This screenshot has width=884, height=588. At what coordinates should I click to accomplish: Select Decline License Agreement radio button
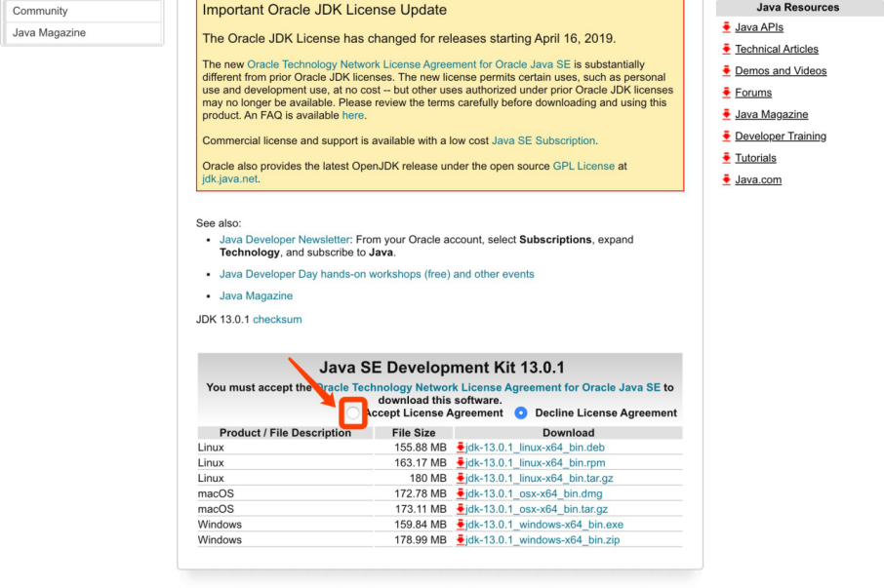(x=521, y=412)
